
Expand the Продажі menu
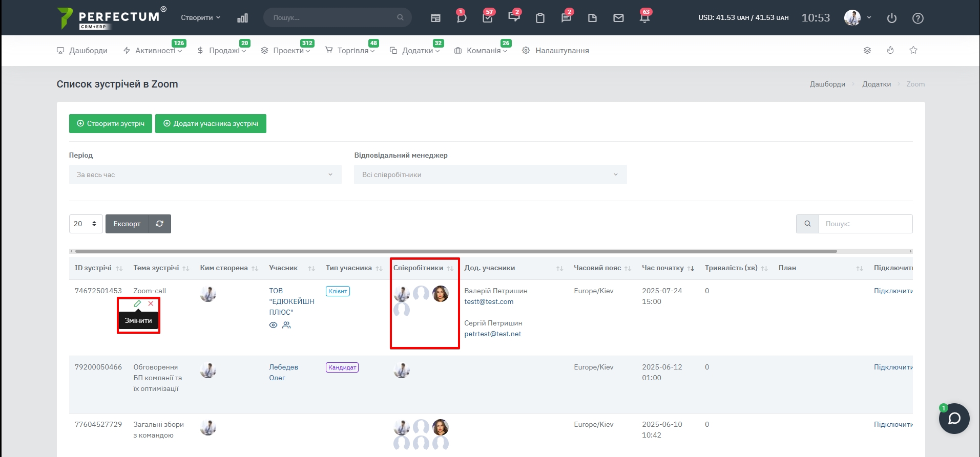pos(222,51)
